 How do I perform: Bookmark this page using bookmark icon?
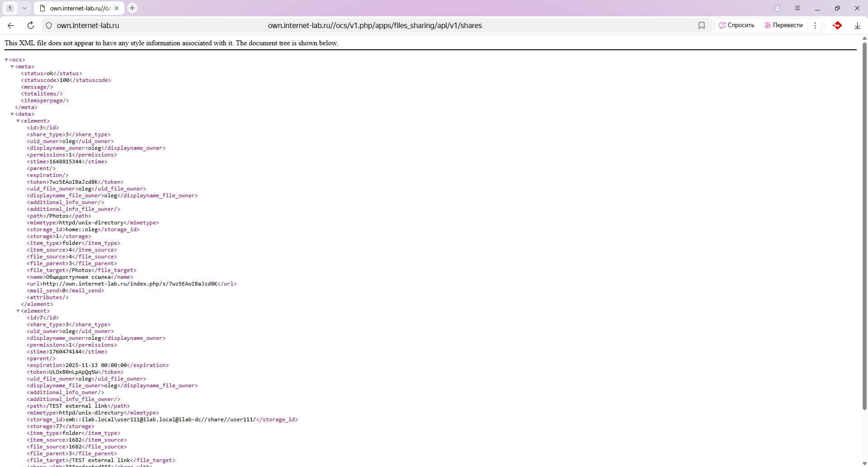[x=701, y=25]
